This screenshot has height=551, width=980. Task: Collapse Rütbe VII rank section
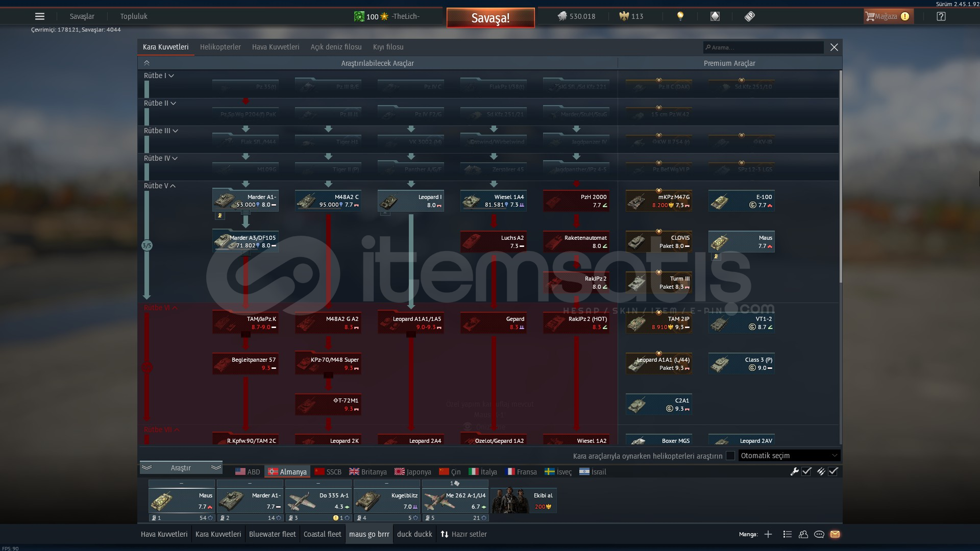(x=162, y=430)
